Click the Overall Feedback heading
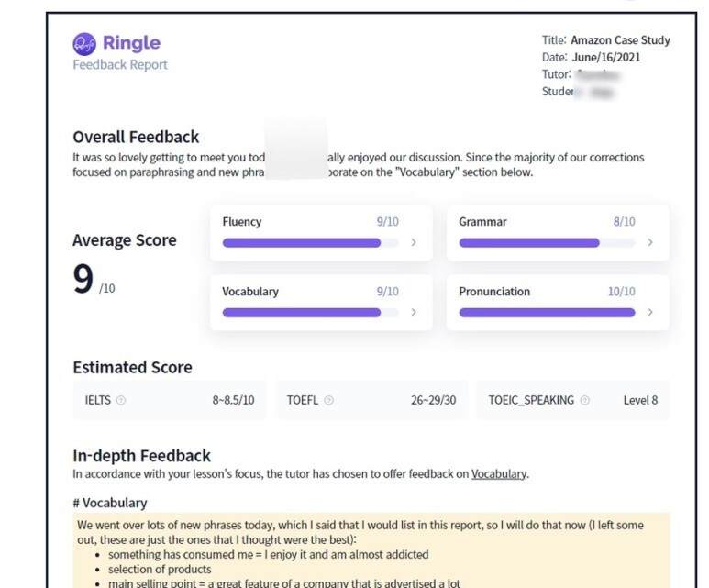This screenshot has height=588, width=709. (x=136, y=137)
